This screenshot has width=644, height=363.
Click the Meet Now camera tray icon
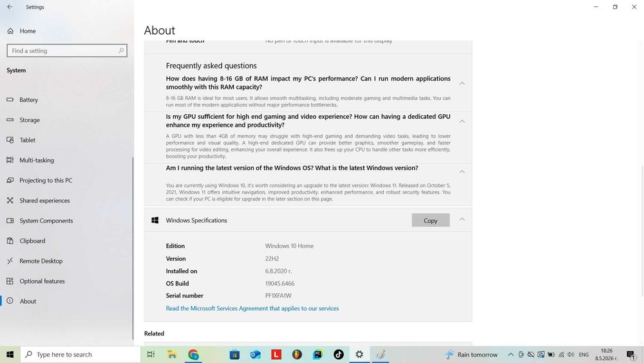[x=521, y=355]
